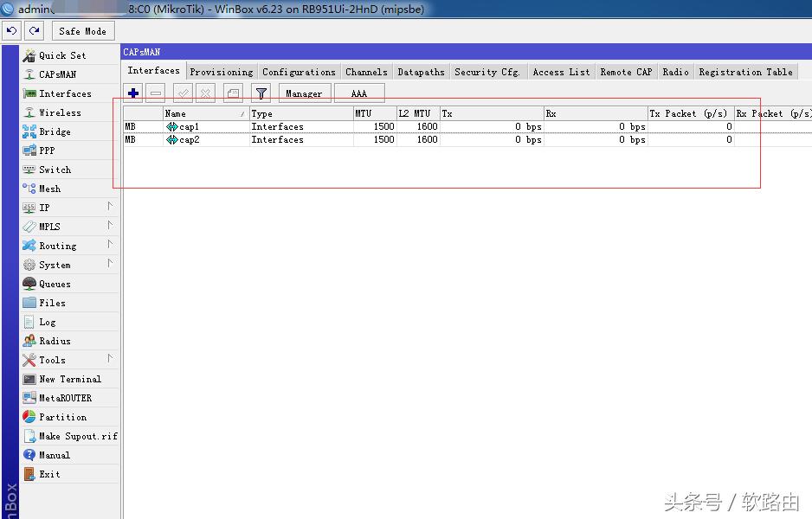
Task: Expand the Tools submenu
Action: (x=69, y=360)
